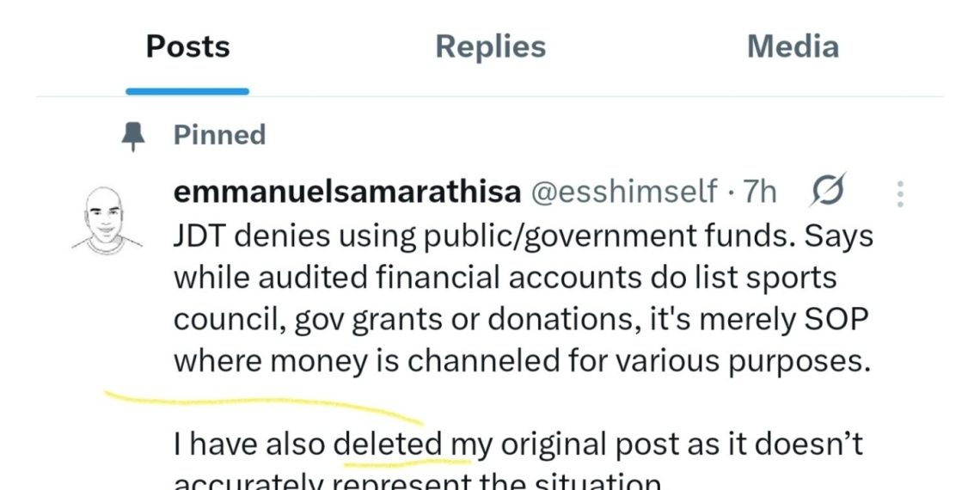980x490 pixels.
Task: Switch to the Replies tab
Action: (490, 46)
